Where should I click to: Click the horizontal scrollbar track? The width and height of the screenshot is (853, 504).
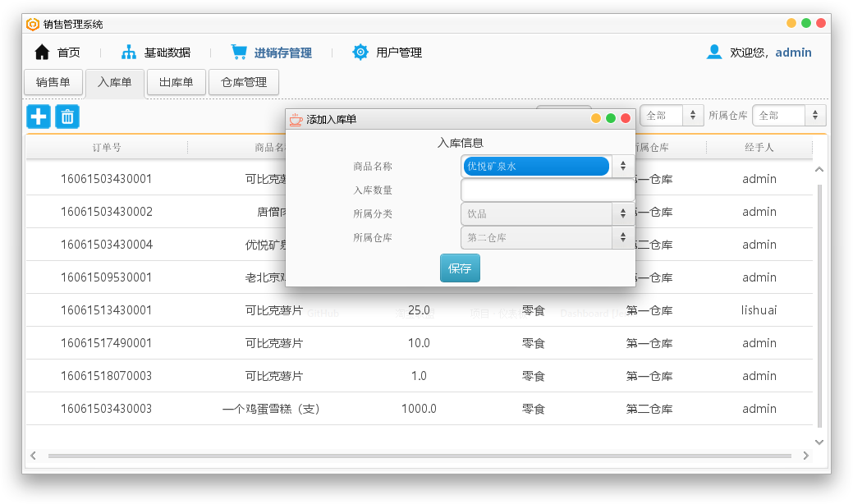point(420,456)
